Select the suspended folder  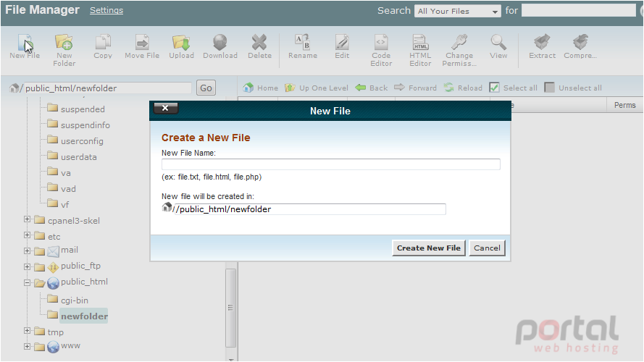coord(83,109)
